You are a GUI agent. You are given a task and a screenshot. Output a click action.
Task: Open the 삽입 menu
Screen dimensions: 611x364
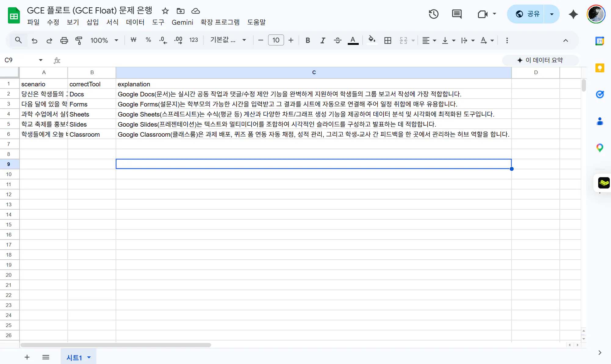tap(93, 22)
